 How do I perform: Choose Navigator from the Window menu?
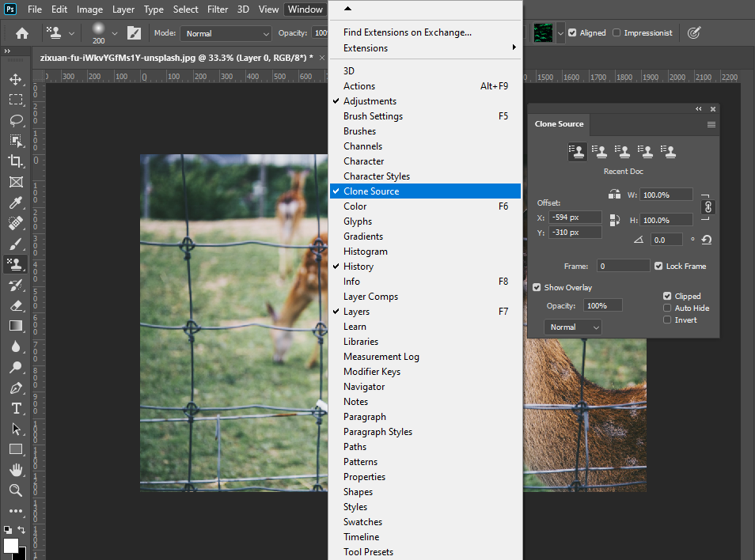pos(425,386)
